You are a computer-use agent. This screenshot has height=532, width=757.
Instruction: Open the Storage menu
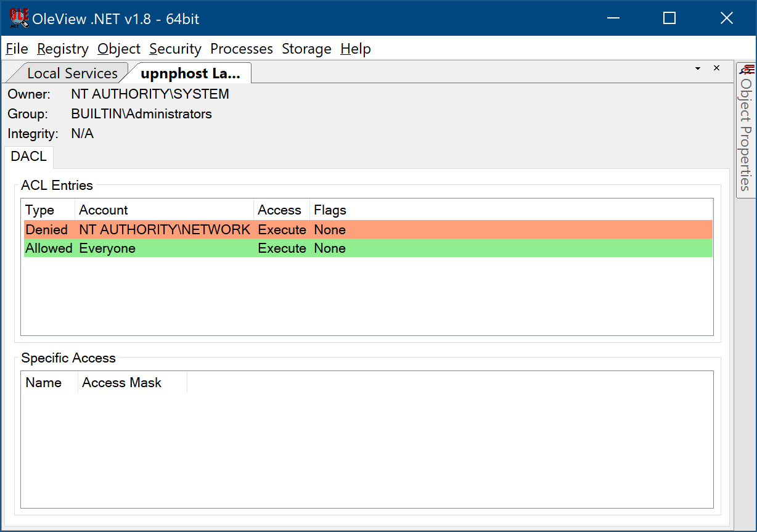click(306, 49)
